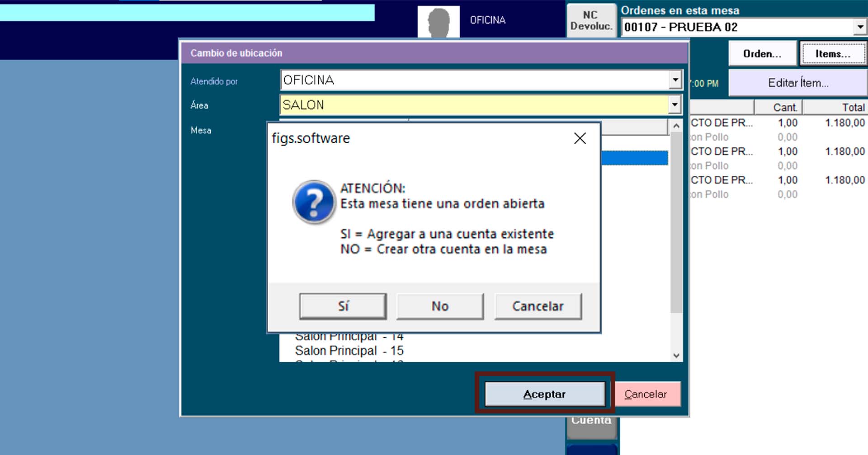Click the pink Cancelar button
Screen dimensions: 868x455
[646, 394]
